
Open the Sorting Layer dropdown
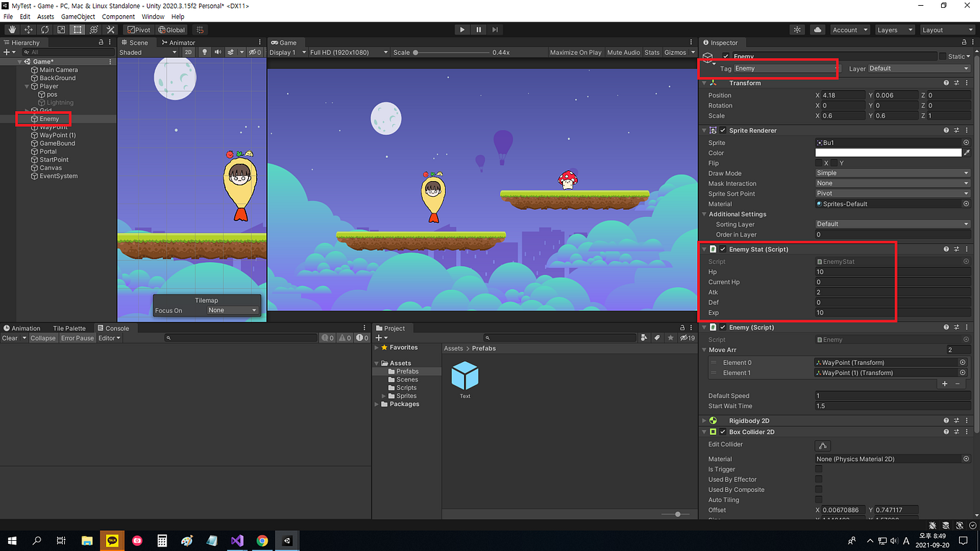tap(893, 224)
